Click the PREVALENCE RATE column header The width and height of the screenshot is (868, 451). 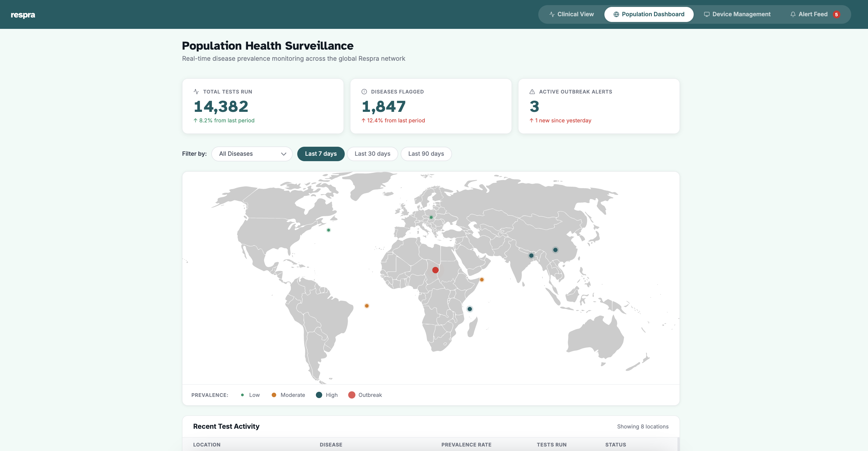(x=466, y=445)
